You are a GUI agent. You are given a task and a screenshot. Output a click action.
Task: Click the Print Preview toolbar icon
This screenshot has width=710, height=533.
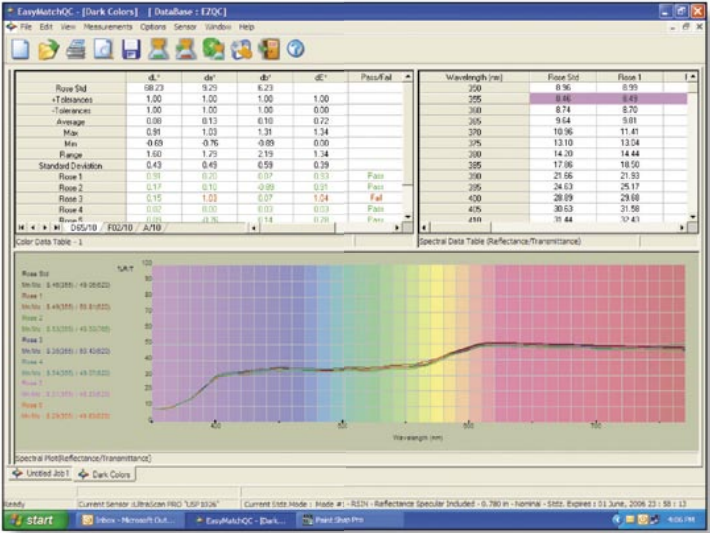pyautogui.click(x=102, y=49)
